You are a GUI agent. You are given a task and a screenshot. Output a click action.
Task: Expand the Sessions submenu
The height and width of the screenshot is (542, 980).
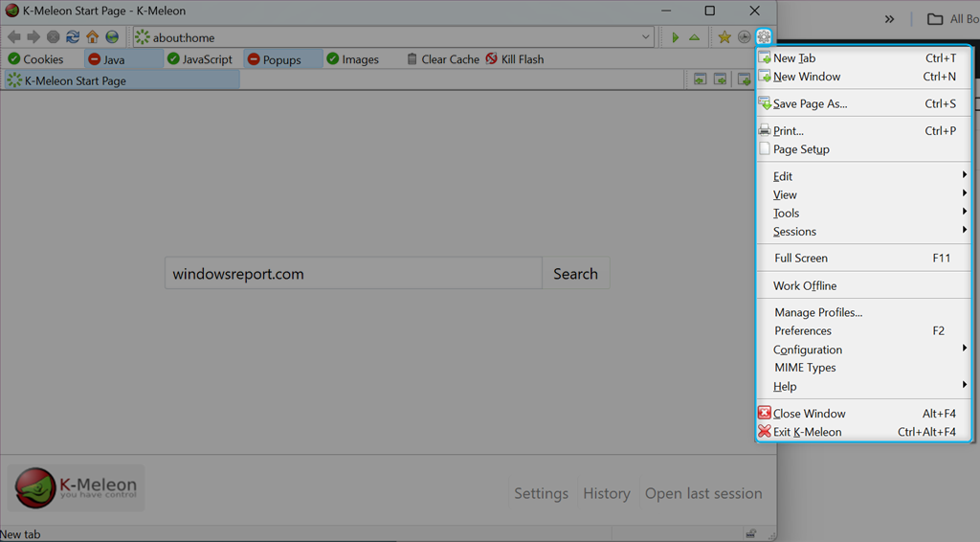pyautogui.click(x=863, y=232)
